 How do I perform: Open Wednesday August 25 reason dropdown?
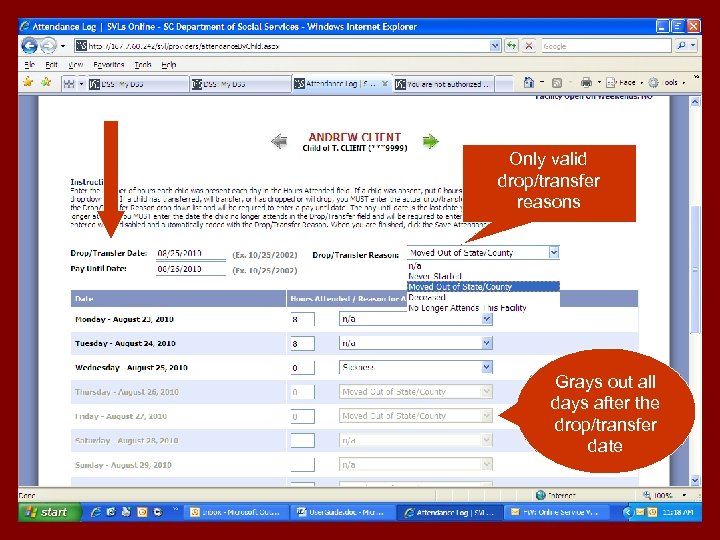(x=487, y=367)
